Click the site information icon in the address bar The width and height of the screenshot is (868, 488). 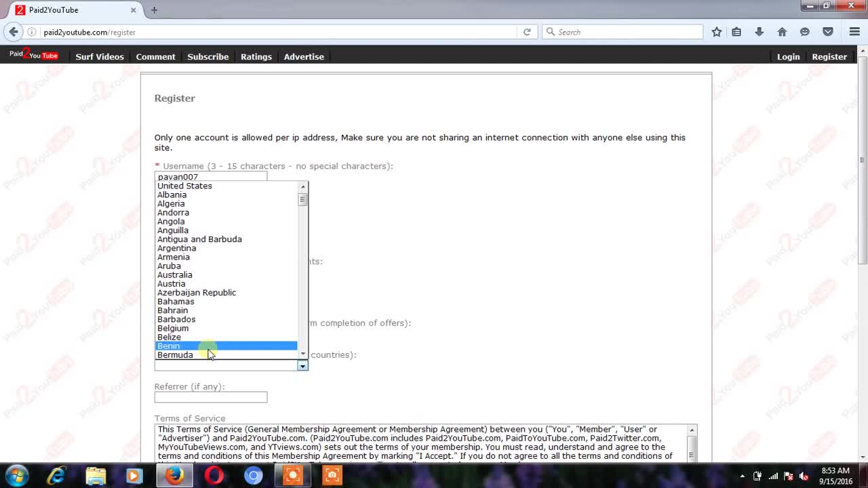[31, 32]
